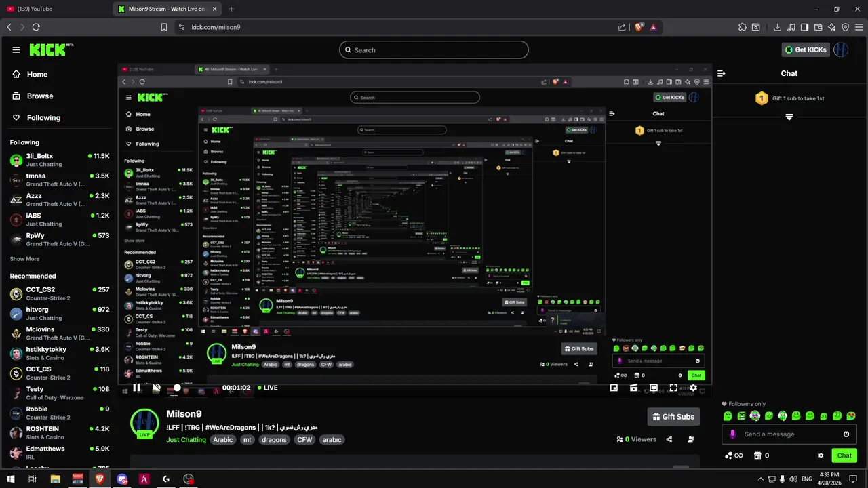This screenshot has width=868, height=488.
Task: Open hltvorg recommended channel
Action: pyautogui.click(x=60, y=313)
